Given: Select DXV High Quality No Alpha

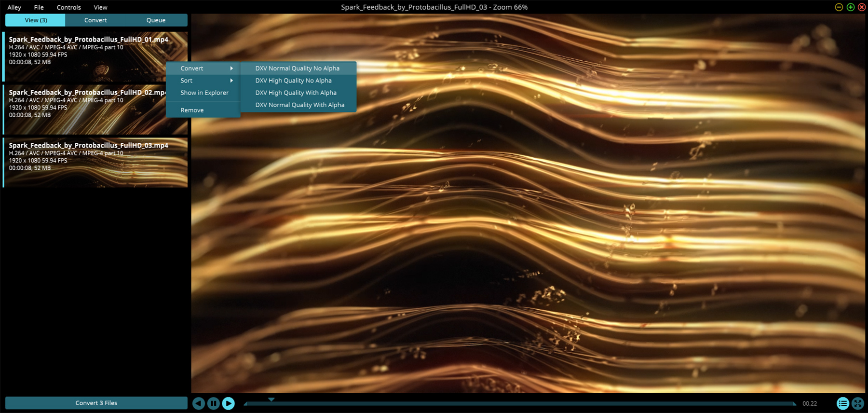Looking at the screenshot, I should (294, 81).
